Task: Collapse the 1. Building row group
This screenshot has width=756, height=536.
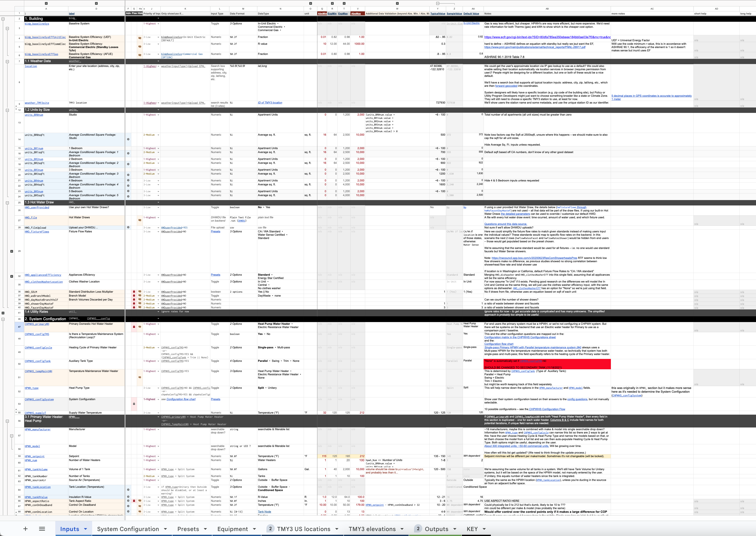Action: (3, 19)
